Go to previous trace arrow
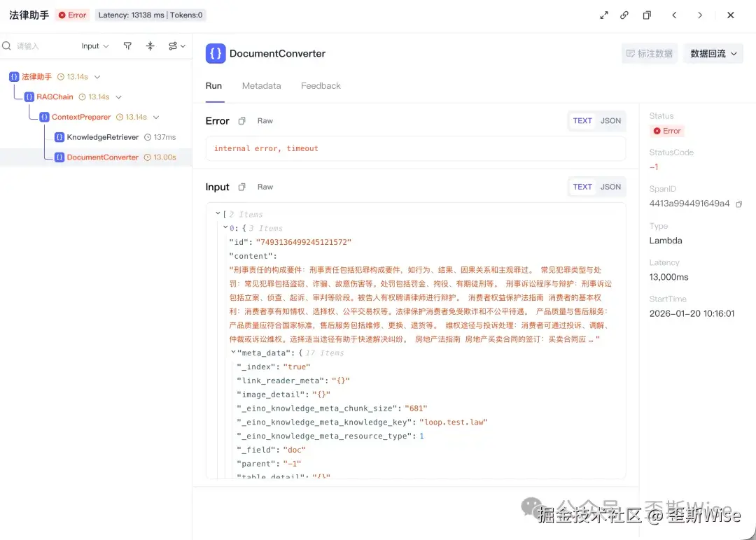The width and height of the screenshot is (756, 540). [674, 15]
